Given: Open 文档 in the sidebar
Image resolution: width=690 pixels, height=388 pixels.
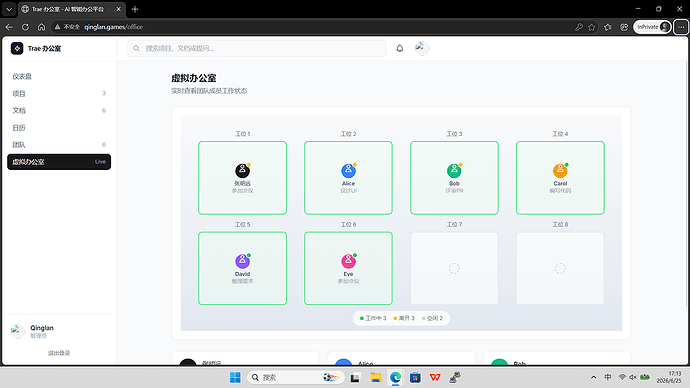Looking at the screenshot, I should point(59,110).
